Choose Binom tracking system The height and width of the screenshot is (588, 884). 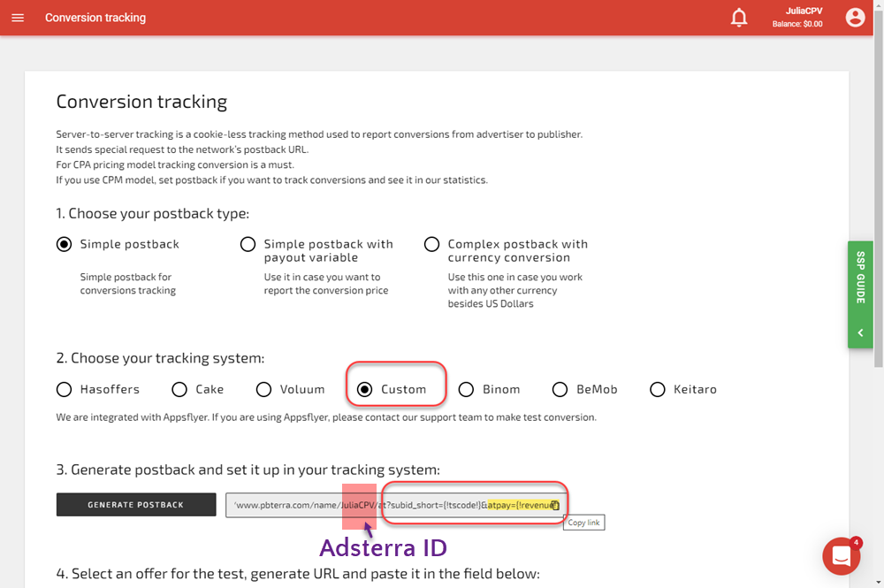(466, 390)
